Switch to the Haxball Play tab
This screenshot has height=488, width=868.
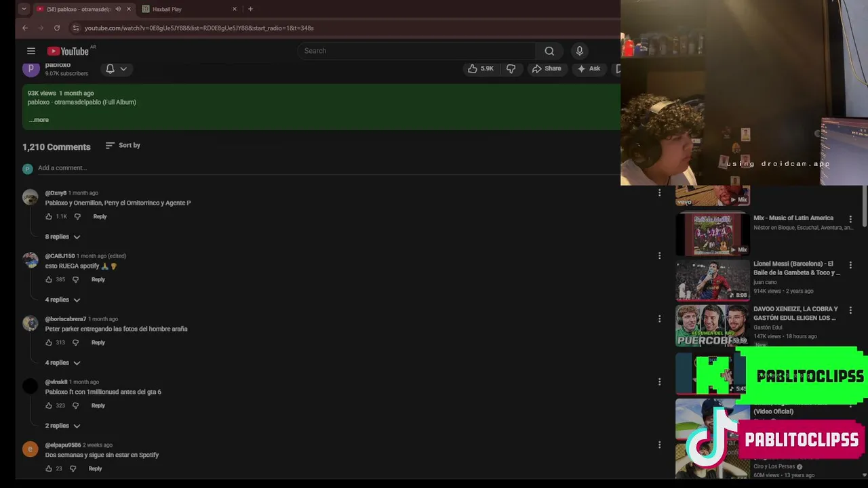pos(189,9)
